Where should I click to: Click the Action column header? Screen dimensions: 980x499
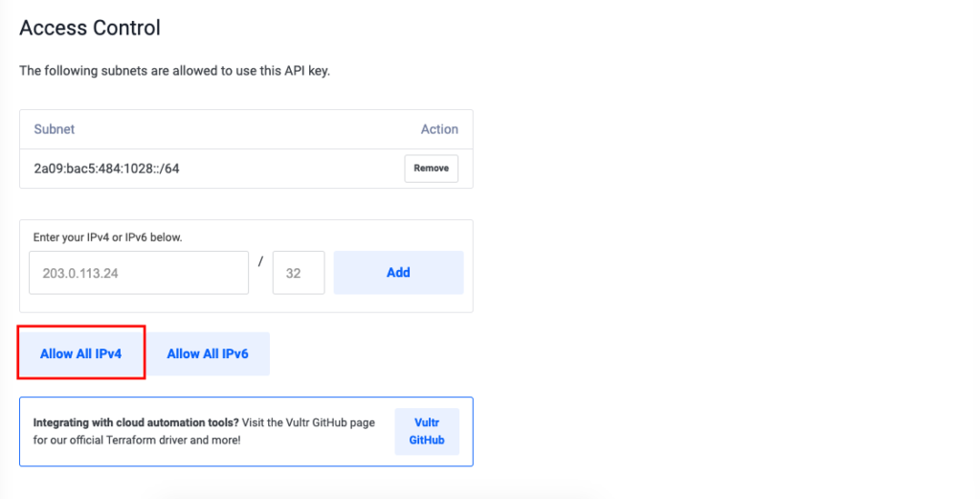tap(439, 129)
